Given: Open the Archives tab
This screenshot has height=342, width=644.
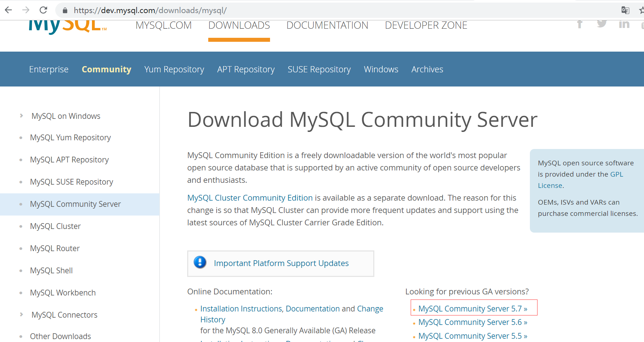Looking at the screenshot, I should point(427,69).
